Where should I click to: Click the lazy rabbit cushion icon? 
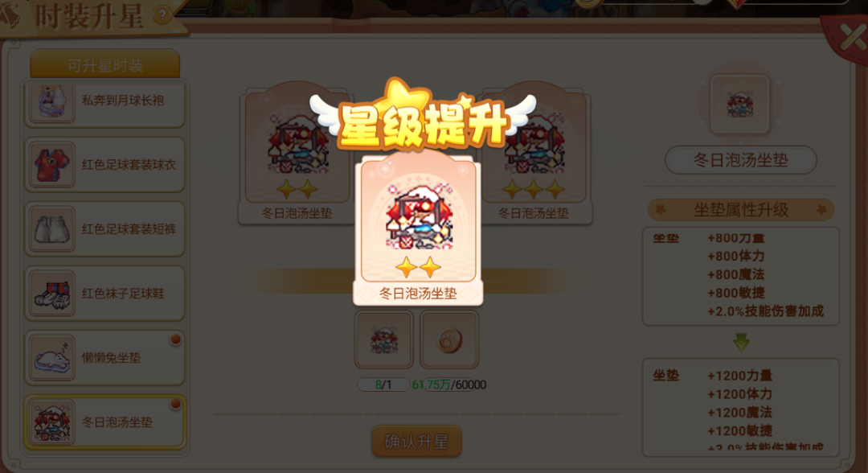(x=52, y=358)
